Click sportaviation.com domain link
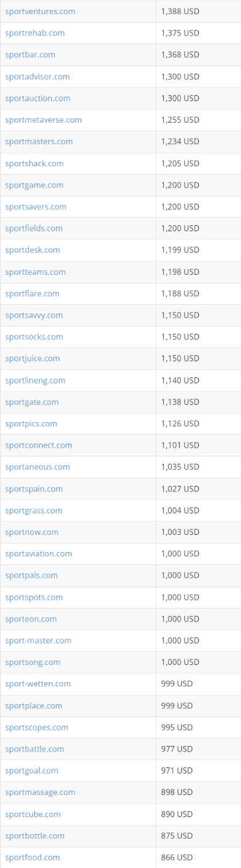The image size is (241, 868). point(39,554)
